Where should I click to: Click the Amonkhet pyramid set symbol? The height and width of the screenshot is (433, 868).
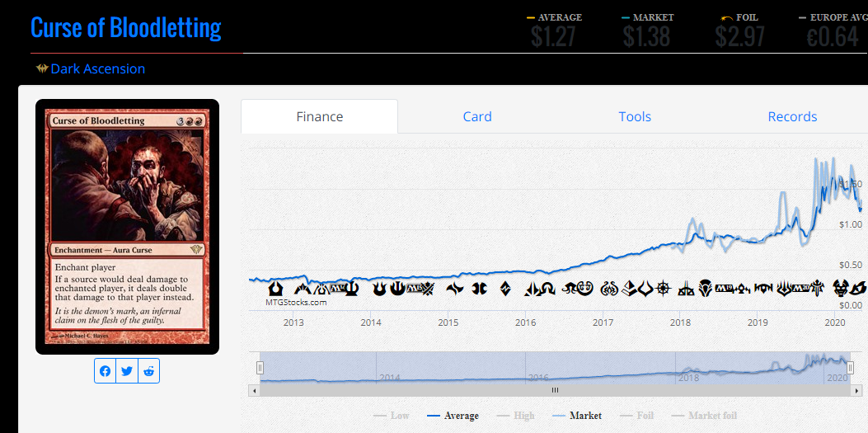[630, 288]
